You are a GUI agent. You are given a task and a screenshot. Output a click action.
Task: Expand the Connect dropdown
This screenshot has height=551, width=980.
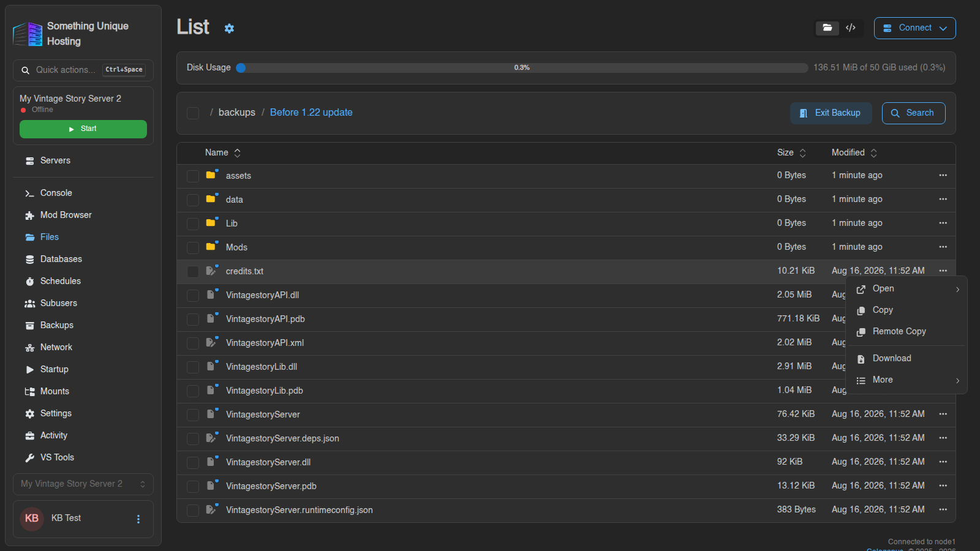tap(914, 28)
